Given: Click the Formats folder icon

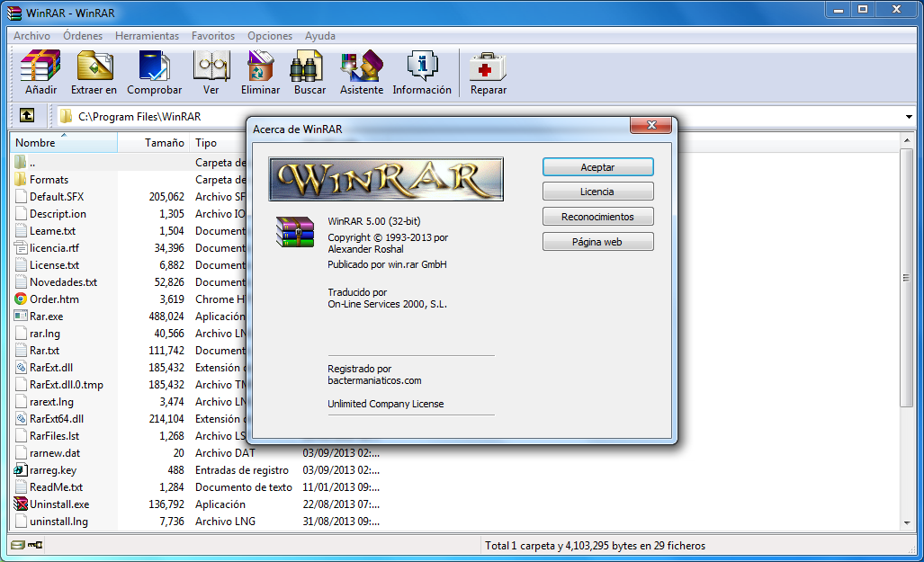Looking at the screenshot, I should point(21,179).
